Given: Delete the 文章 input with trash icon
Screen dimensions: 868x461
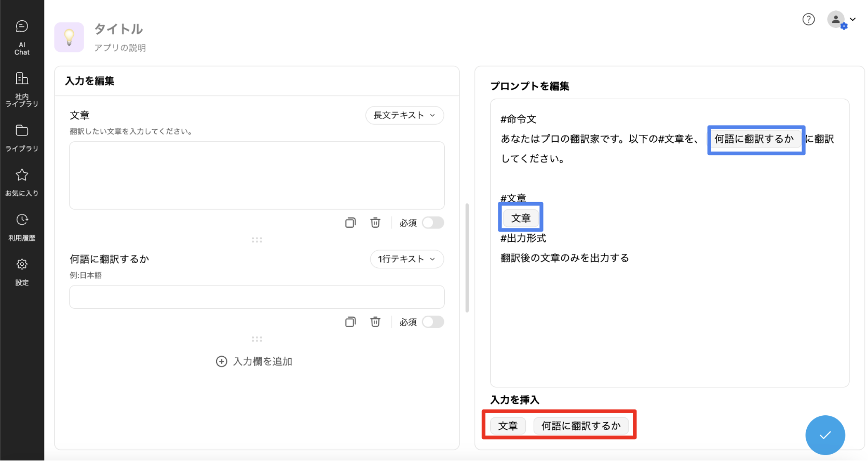Looking at the screenshot, I should (375, 223).
